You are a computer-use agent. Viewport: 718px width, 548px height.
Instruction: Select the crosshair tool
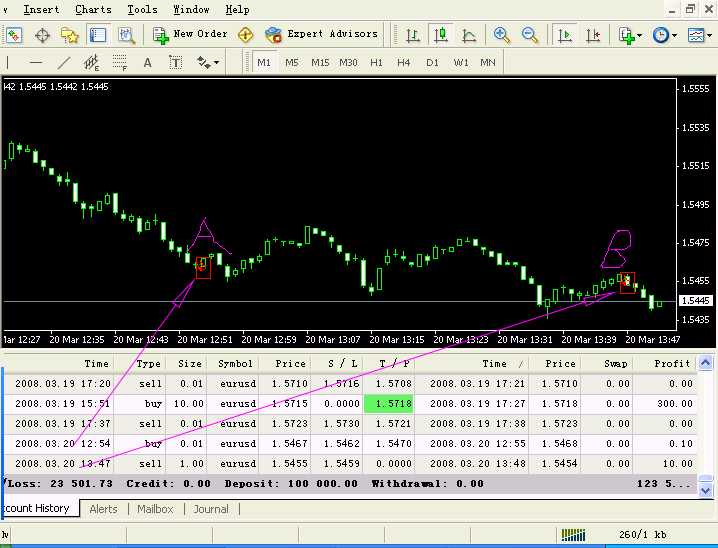[42, 34]
